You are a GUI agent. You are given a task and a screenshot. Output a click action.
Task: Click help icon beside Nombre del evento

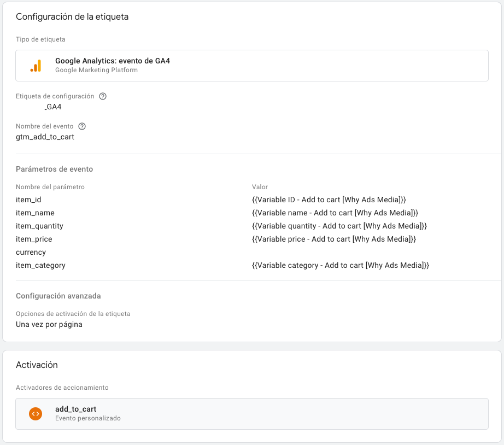82,126
